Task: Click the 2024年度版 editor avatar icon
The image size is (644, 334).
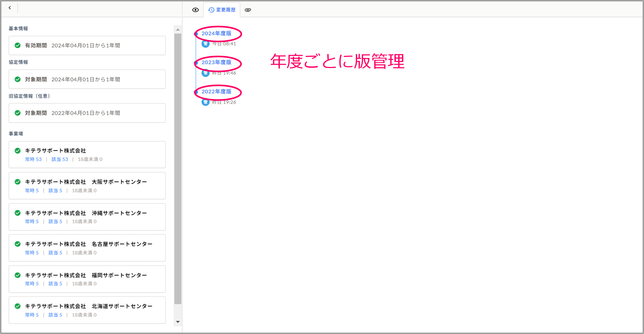Action: (x=205, y=44)
